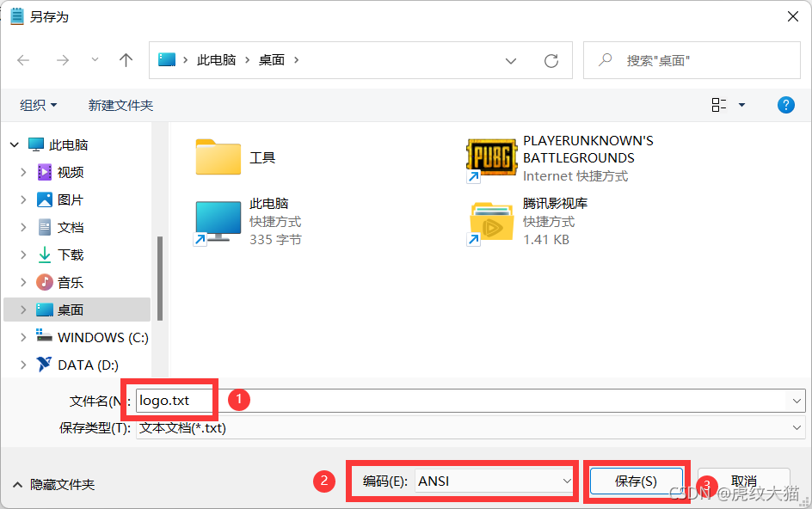This screenshot has width=812, height=509.
Task: Open recent locations dropdown chevron
Action: click(x=95, y=59)
